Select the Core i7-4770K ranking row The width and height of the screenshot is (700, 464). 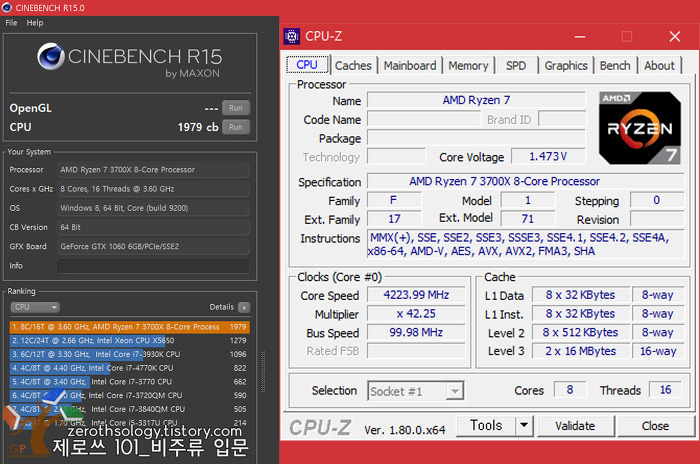(129, 368)
